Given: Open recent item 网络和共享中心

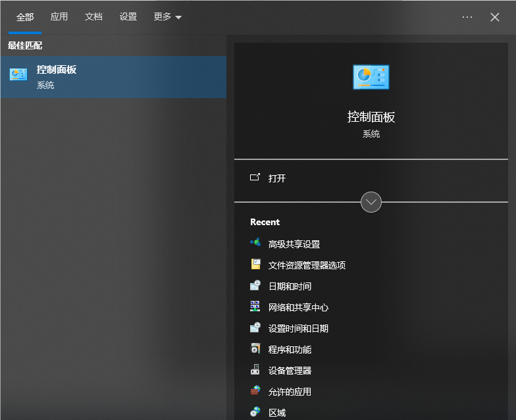Looking at the screenshot, I should (x=298, y=307).
